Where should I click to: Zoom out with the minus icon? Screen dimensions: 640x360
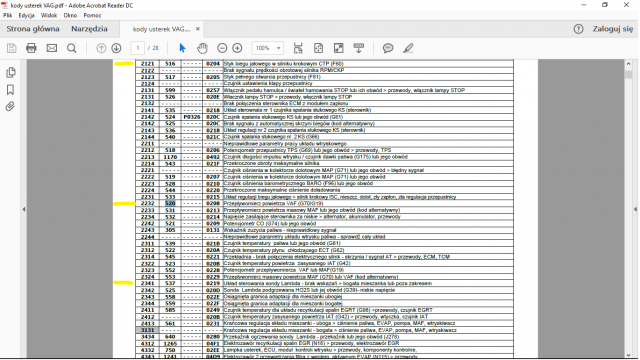click(x=222, y=48)
